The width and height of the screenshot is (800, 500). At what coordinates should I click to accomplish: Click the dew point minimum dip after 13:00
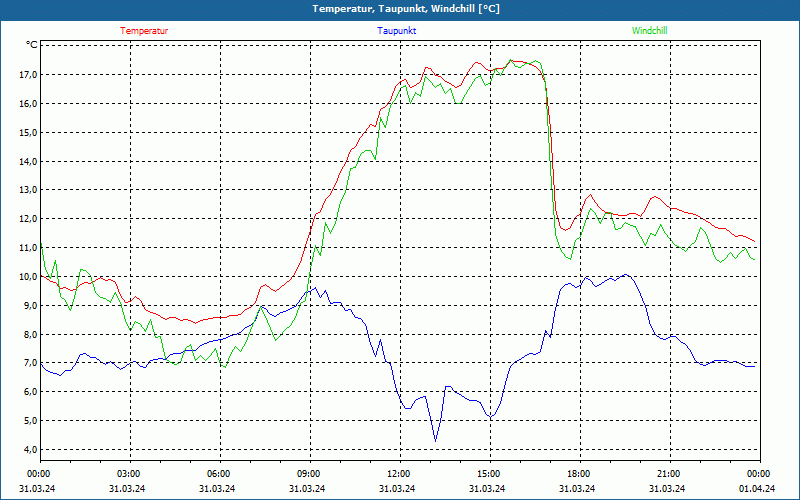click(x=435, y=440)
